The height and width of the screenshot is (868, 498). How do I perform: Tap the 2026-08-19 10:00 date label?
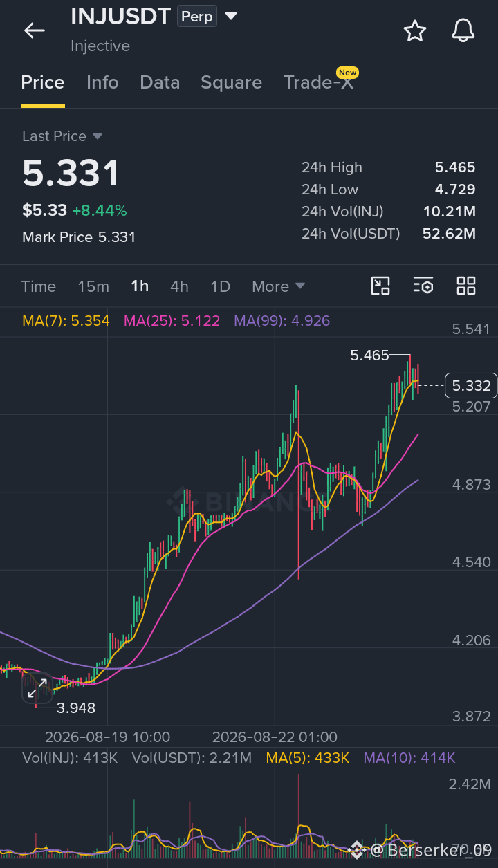tap(107, 737)
